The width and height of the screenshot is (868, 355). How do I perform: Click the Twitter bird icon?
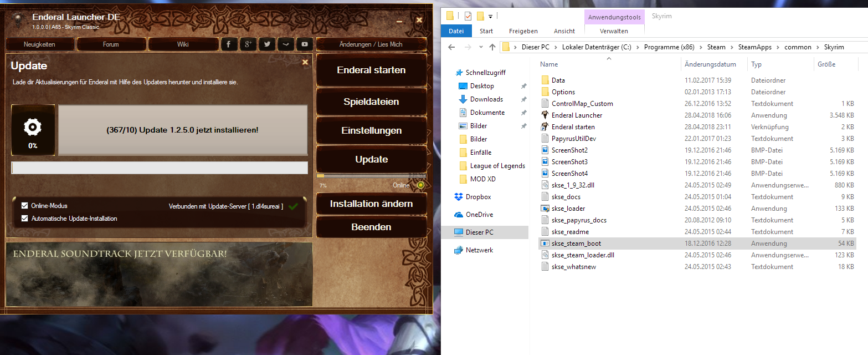[267, 44]
